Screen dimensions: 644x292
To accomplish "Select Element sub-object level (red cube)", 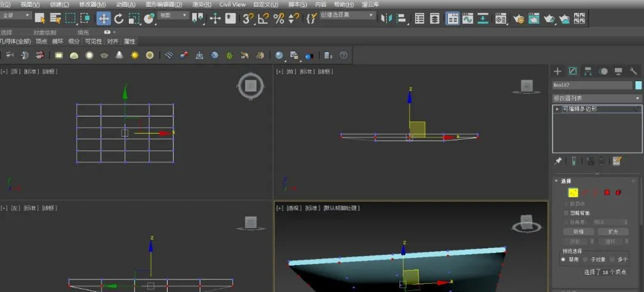I will coord(618,192).
